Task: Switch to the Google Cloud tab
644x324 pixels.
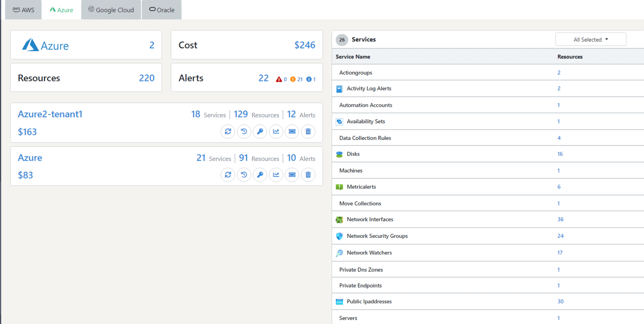Action: coord(111,10)
